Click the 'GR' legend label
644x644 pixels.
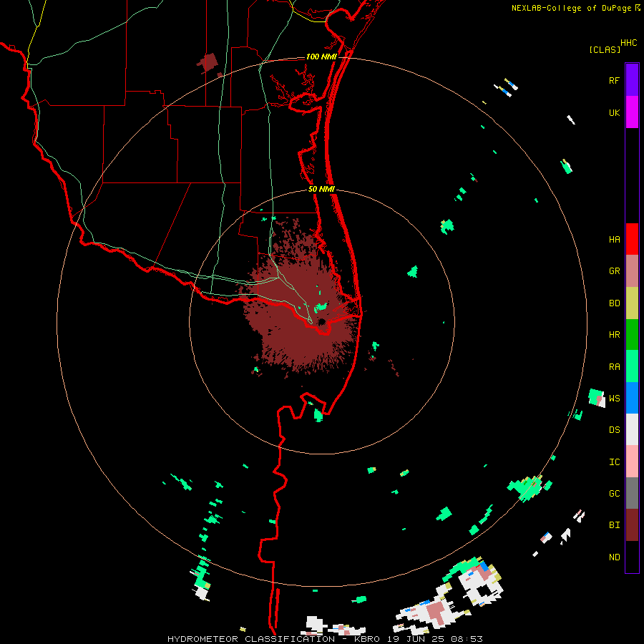(614, 271)
